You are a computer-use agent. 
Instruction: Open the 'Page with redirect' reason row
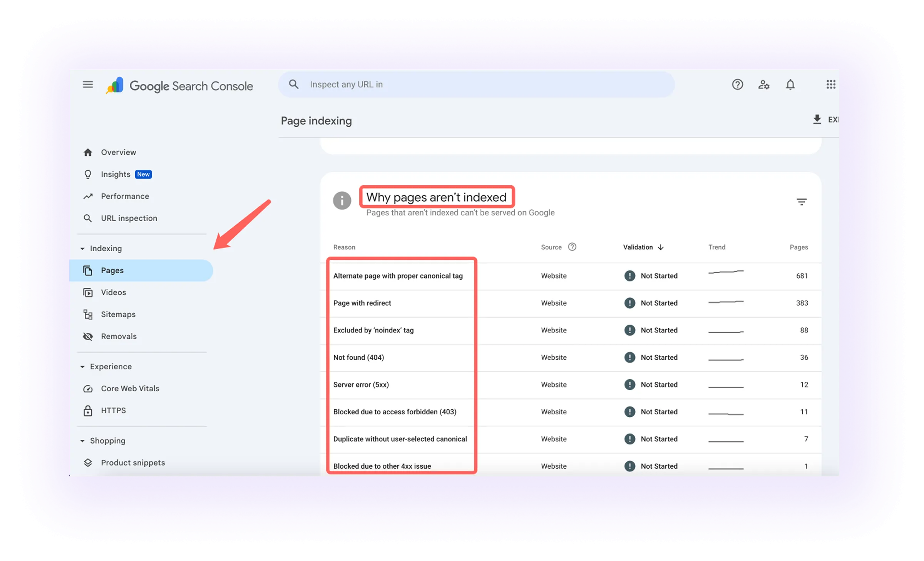(x=362, y=303)
